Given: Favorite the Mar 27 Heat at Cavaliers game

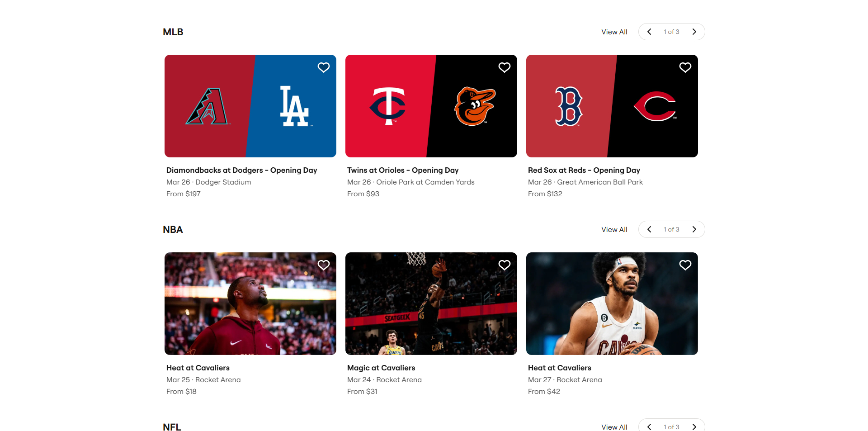Looking at the screenshot, I should (x=685, y=265).
